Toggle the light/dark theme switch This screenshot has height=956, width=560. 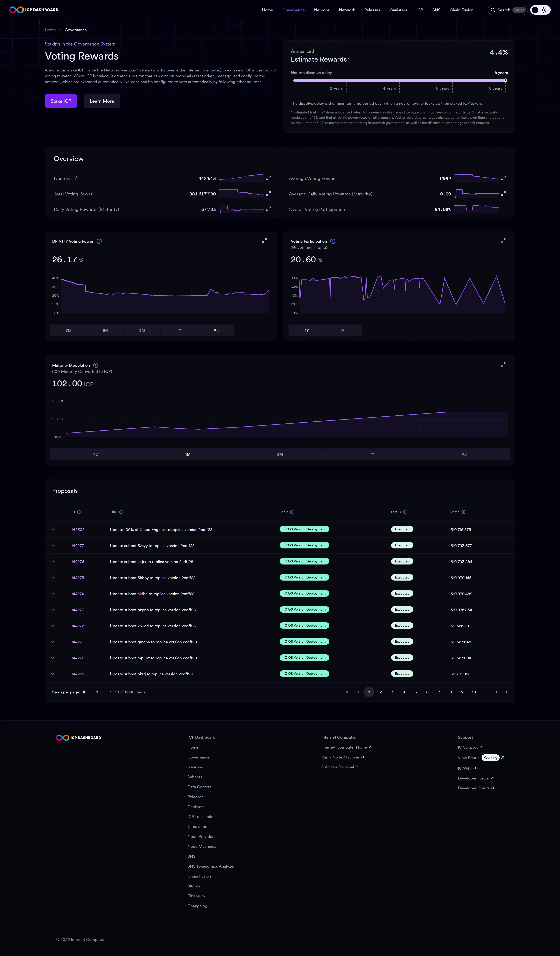(540, 10)
